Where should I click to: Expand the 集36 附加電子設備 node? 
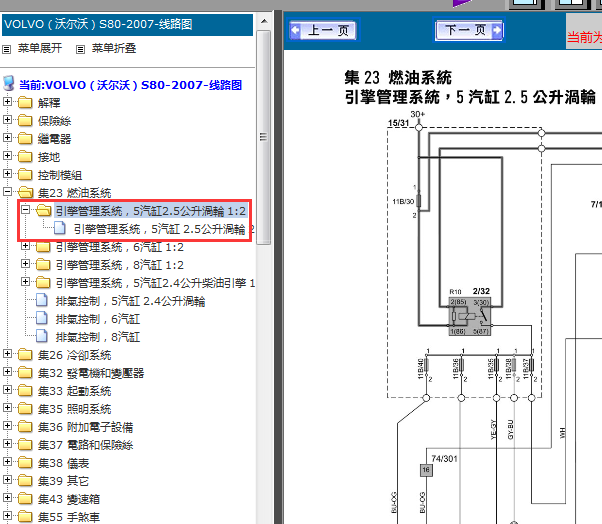click(x=7, y=426)
